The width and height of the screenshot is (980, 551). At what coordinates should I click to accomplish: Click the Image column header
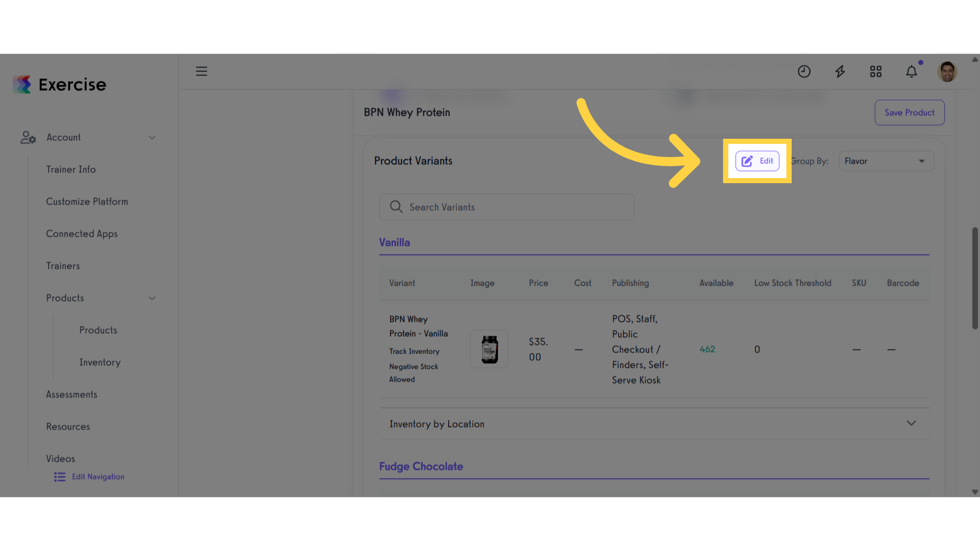(x=482, y=283)
